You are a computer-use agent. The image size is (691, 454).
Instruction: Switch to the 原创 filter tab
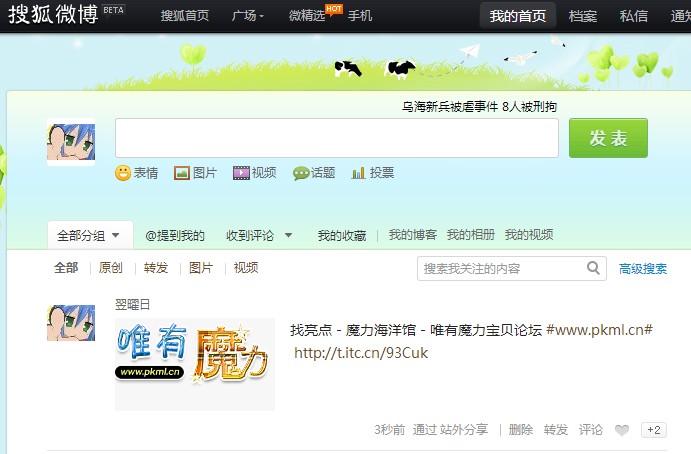(111, 268)
